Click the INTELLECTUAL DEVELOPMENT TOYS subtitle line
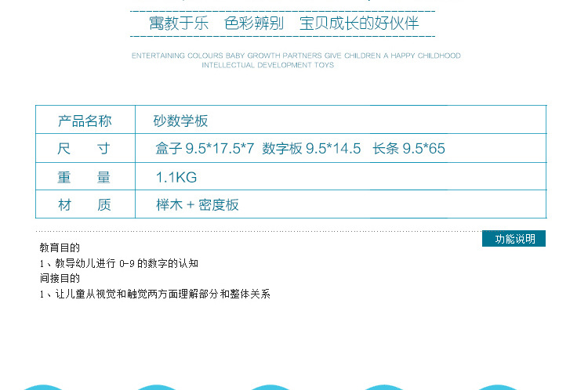The height and width of the screenshot is (390, 588). [268, 65]
